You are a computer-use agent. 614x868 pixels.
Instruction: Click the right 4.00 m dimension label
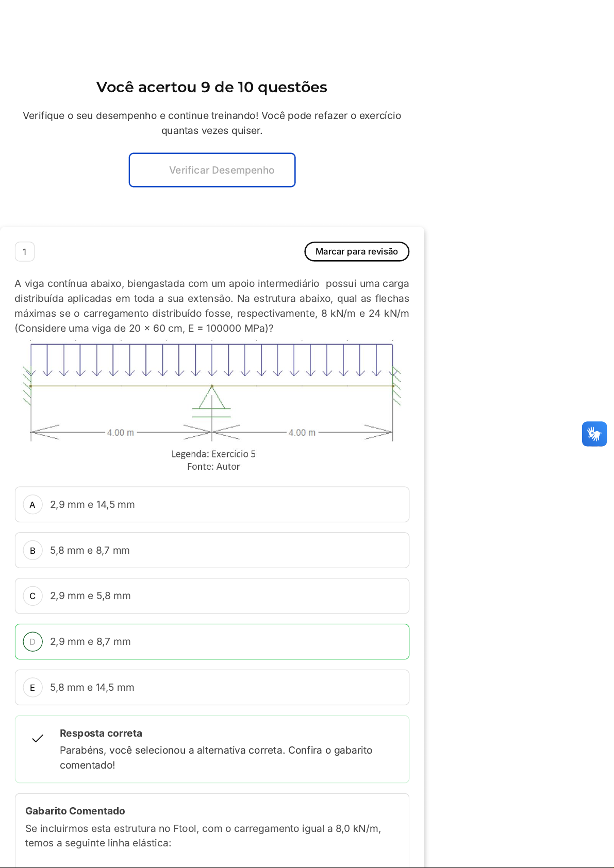pyautogui.click(x=302, y=433)
